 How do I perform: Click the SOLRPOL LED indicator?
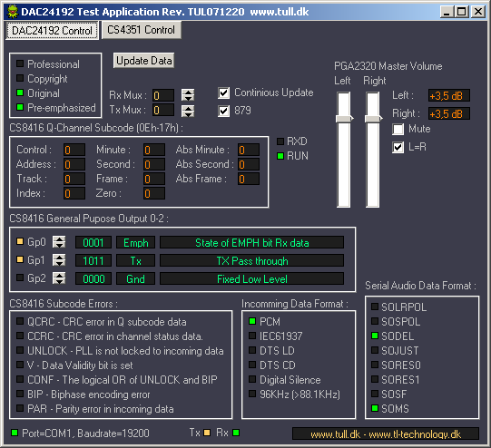click(x=375, y=307)
